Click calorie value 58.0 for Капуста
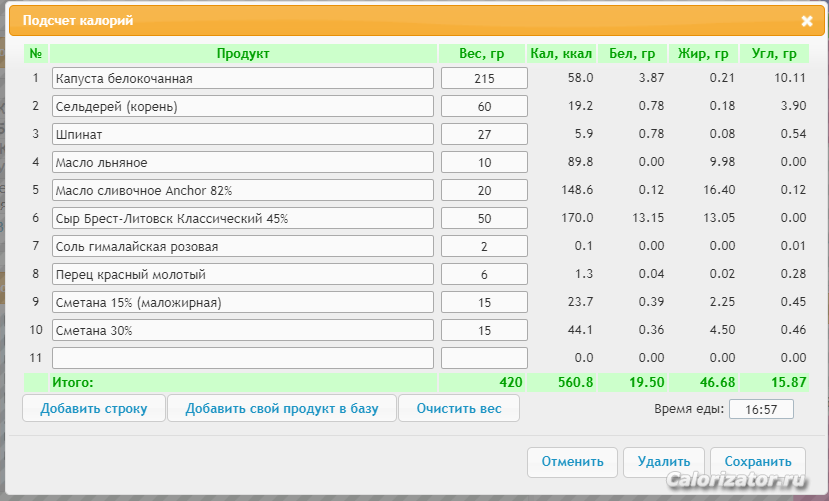Image resolution: width=829 pixels, height=501 pixels. pyautogui.click(x=581, y=78)
